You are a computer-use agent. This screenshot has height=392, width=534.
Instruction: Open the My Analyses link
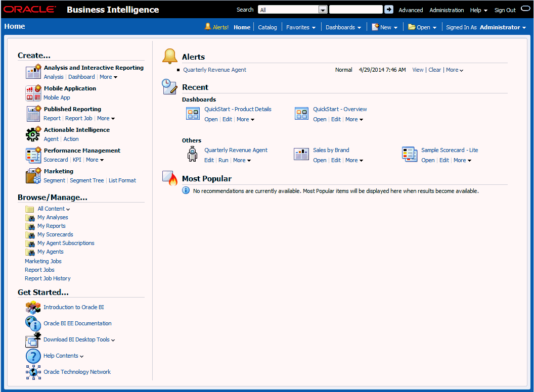click(53, 217)
